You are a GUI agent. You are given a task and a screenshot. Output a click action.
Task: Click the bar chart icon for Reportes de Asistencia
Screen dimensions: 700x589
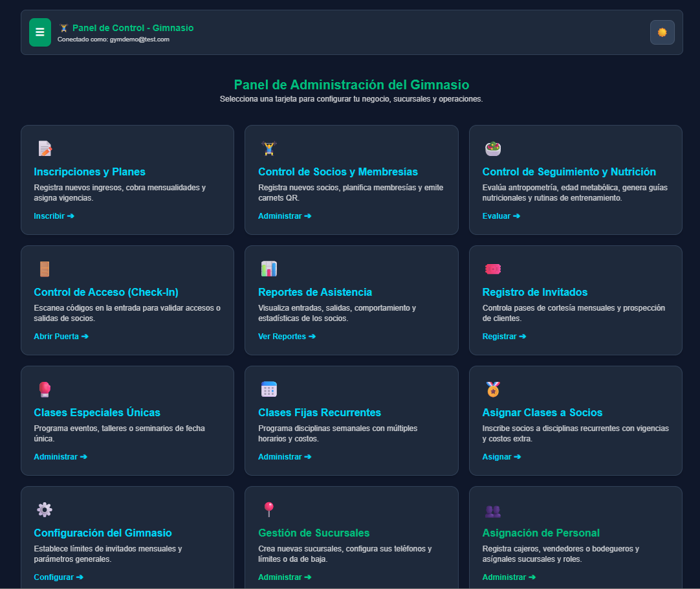pyautogui.click(x=268, y=269)
